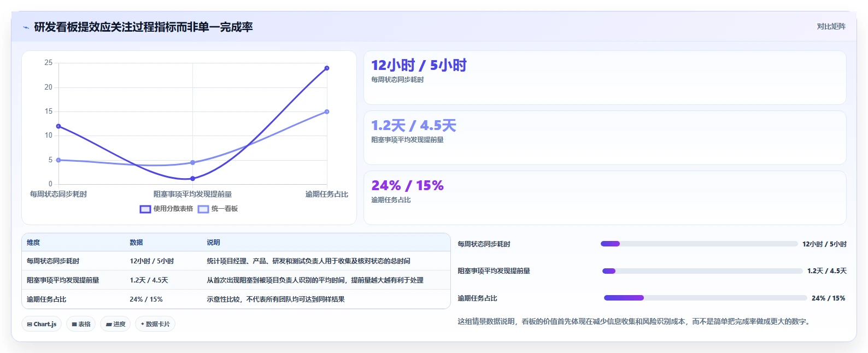Click the dark line point at value 24

327,68
